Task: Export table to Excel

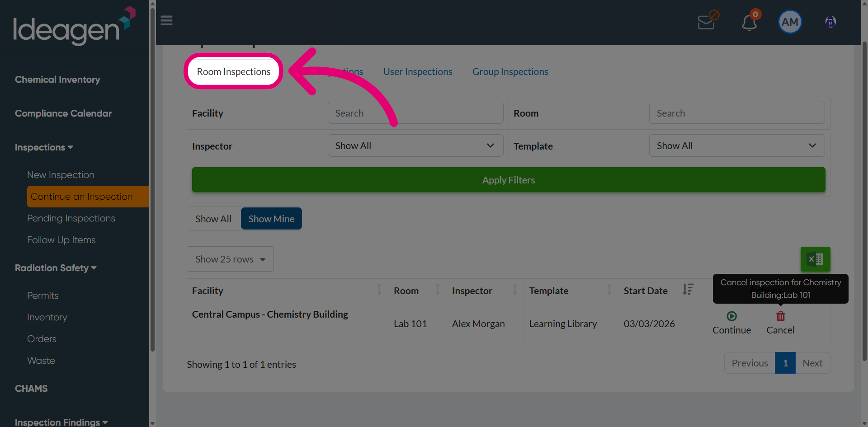Action: [x=815, y=259]
